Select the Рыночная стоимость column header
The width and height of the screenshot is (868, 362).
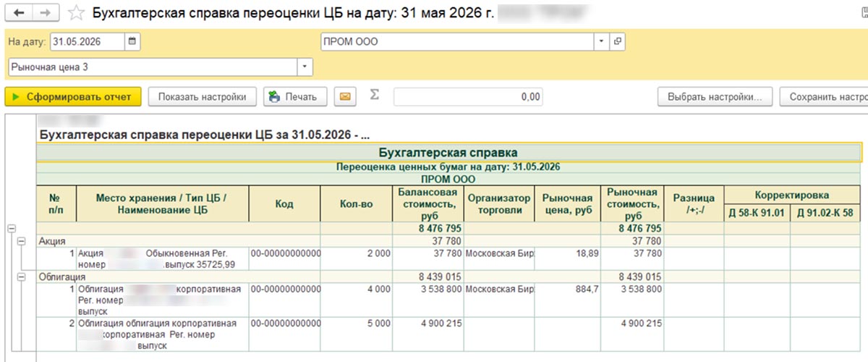point(633,205)
